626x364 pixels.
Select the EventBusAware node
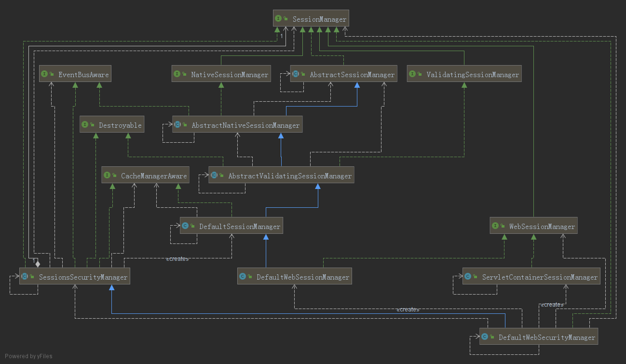tap(75, 74)
